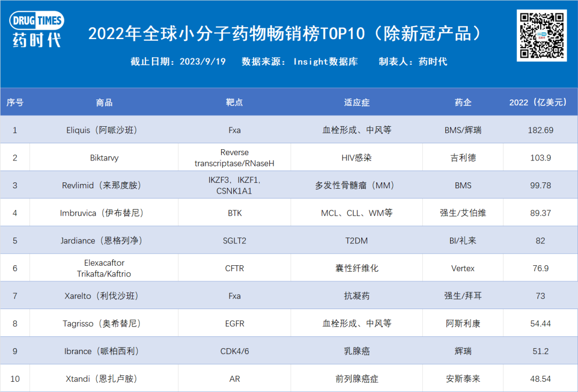
Task: Click the 182.69 sales value
Action: [x=541, y=130]
